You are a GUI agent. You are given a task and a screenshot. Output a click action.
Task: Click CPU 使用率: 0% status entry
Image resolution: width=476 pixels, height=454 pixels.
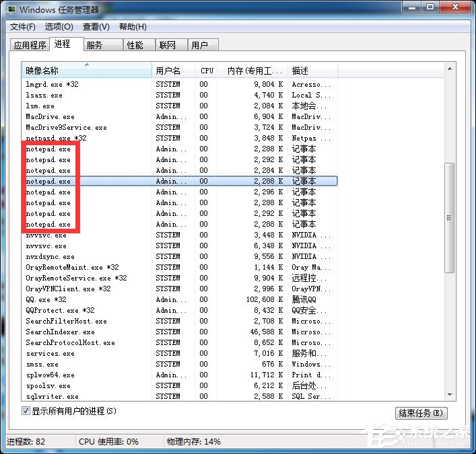tap(108, 442)
